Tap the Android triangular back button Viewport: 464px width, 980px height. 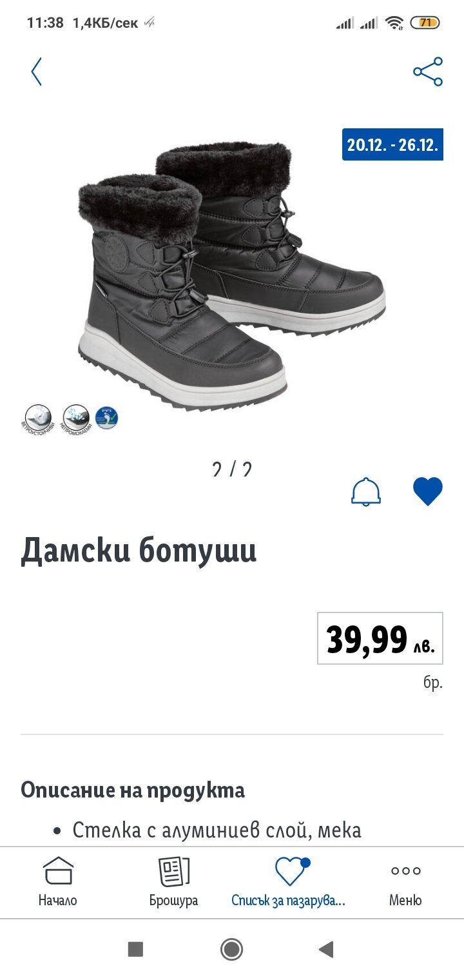tap(327, 949)
